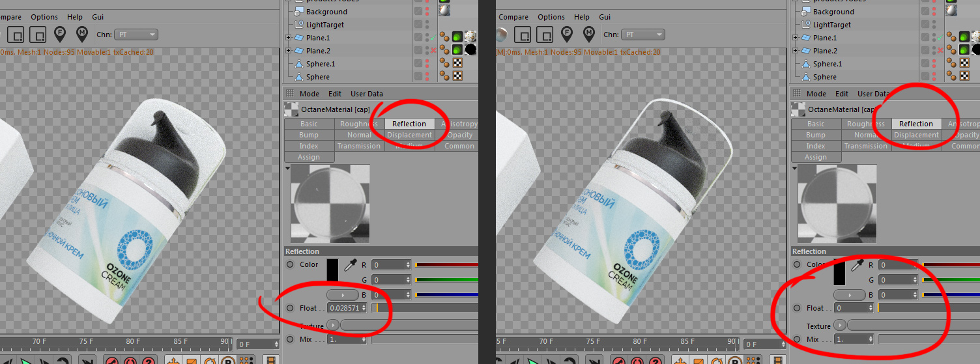Image resolution: width=980 pixels, height=364 pixels.
Task: Open Chn dropdown showing PT, right window
Action: point(642,35)
